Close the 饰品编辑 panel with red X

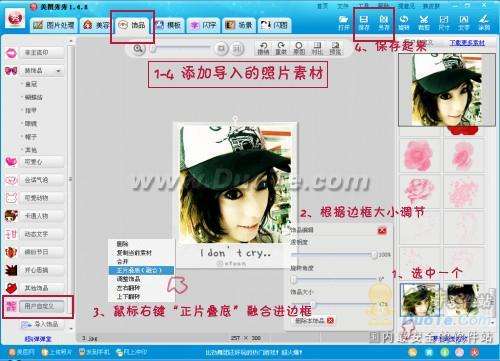[382, 230]
